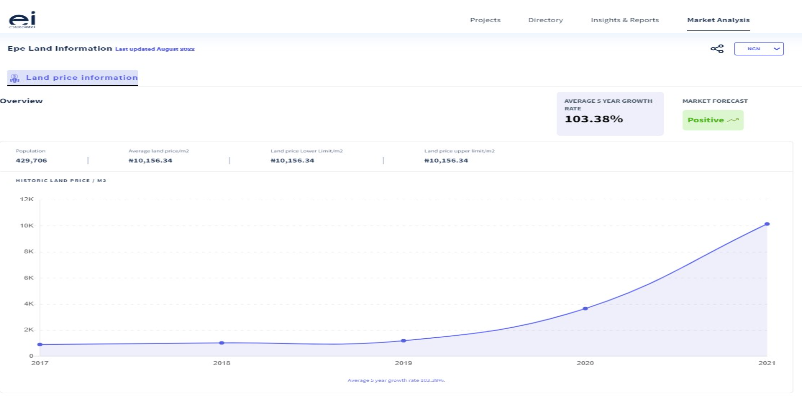
Task: Click the chevron arrow on currency selector
Action: 777,48
